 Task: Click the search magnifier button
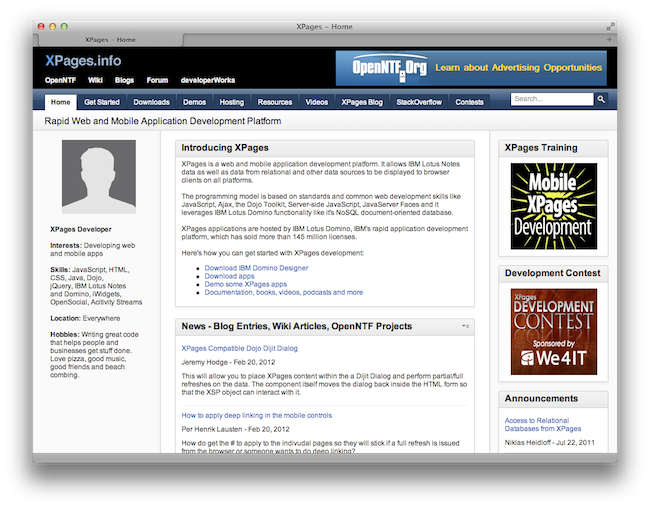click(601, 99)
